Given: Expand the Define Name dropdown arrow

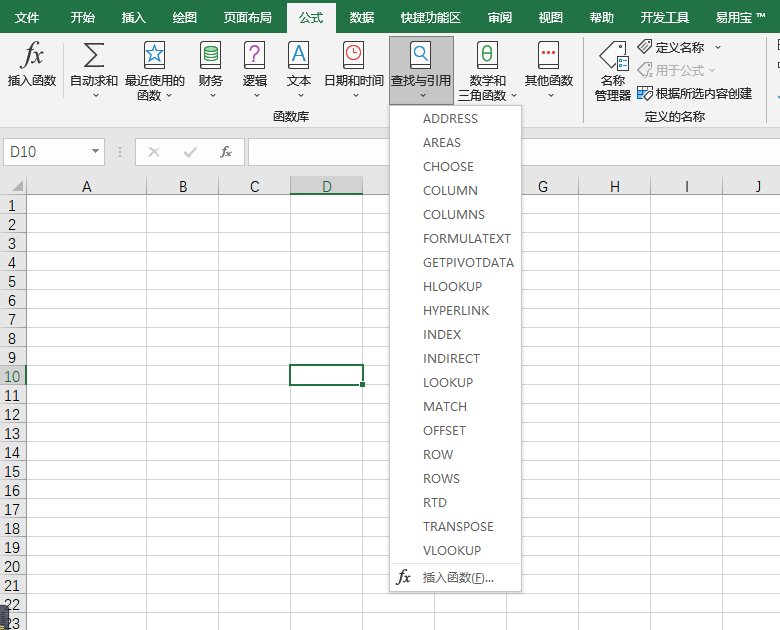Looking at the screenshot, I should [x=718, y=47].
